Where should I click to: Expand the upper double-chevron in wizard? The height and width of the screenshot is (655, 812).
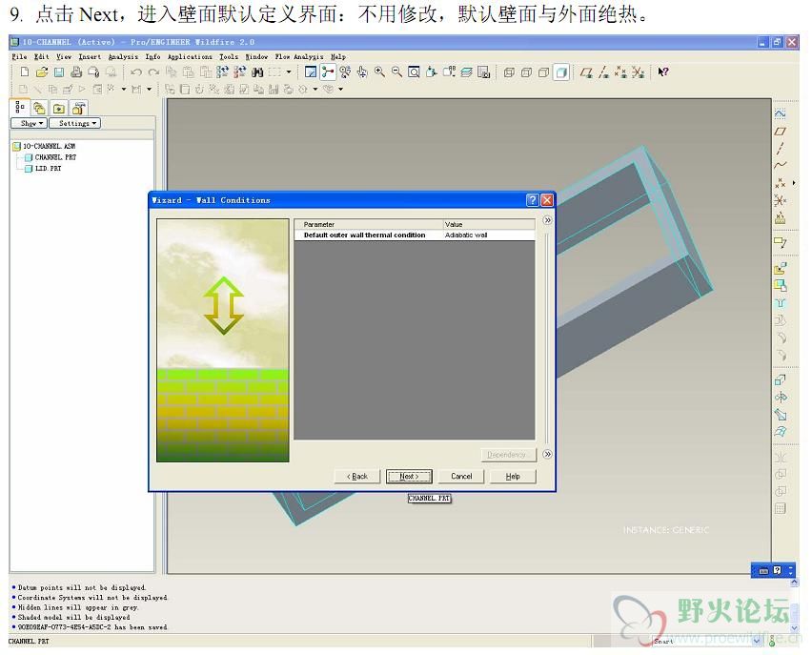coord(547,220)
